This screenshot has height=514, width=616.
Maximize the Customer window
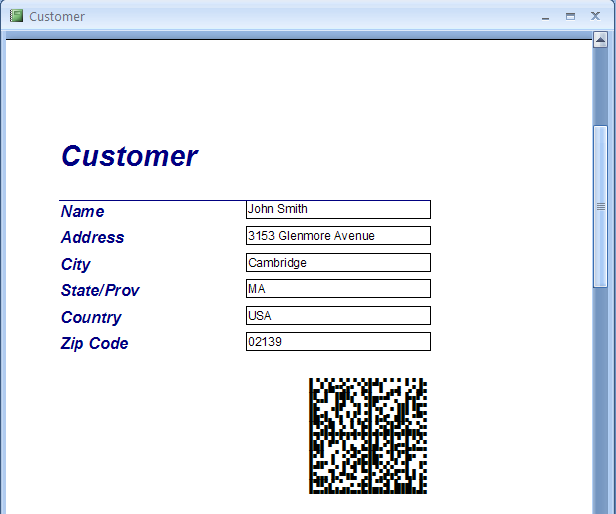[570, 16]
